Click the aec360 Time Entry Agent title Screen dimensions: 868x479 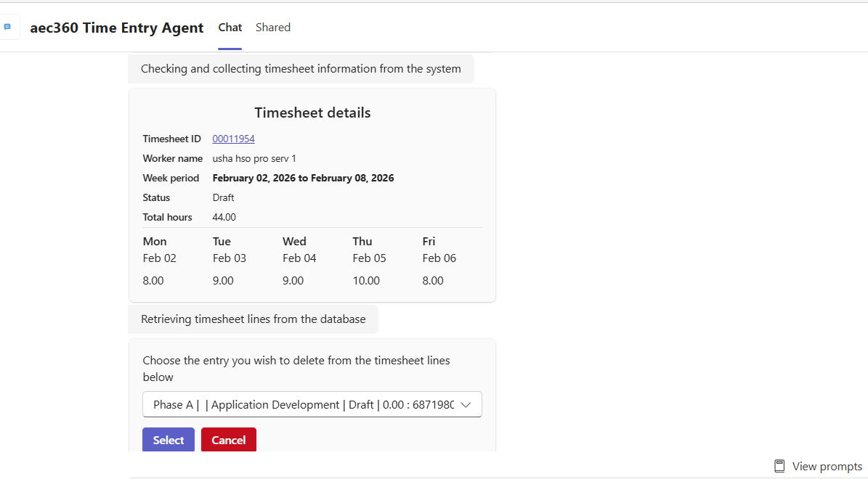click(x=117, y=28)
